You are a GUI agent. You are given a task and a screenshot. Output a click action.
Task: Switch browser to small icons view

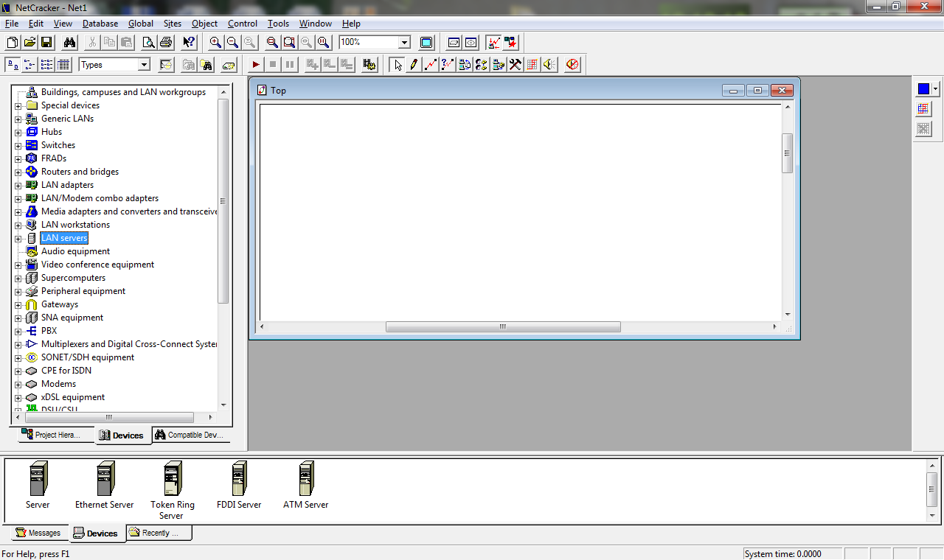point(29,65)
